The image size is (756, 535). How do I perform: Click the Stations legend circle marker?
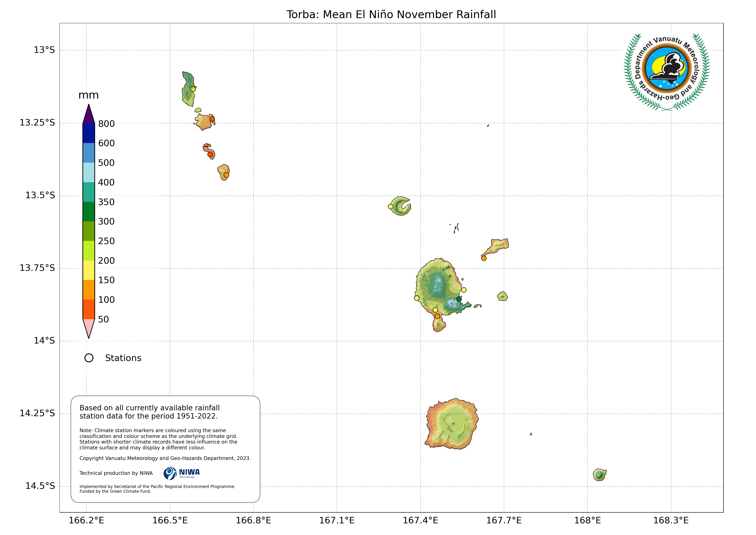(89, 358)
